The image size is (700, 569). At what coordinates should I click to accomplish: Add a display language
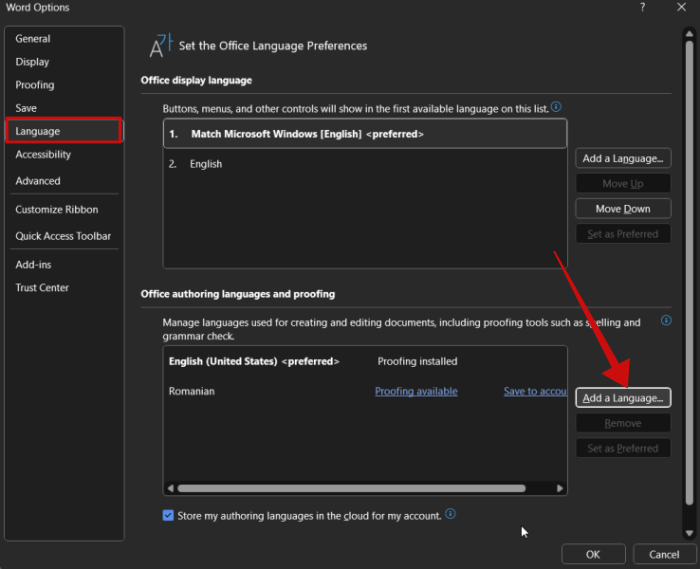[x=623, y=159]
